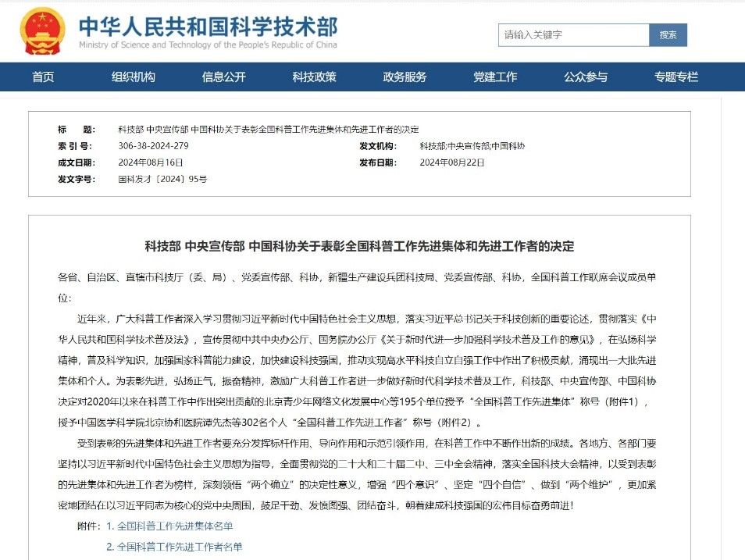The width and height of the screenshot is (745, 560).
Task: Switch to 党建工作 section
Action: click(495, 77)
